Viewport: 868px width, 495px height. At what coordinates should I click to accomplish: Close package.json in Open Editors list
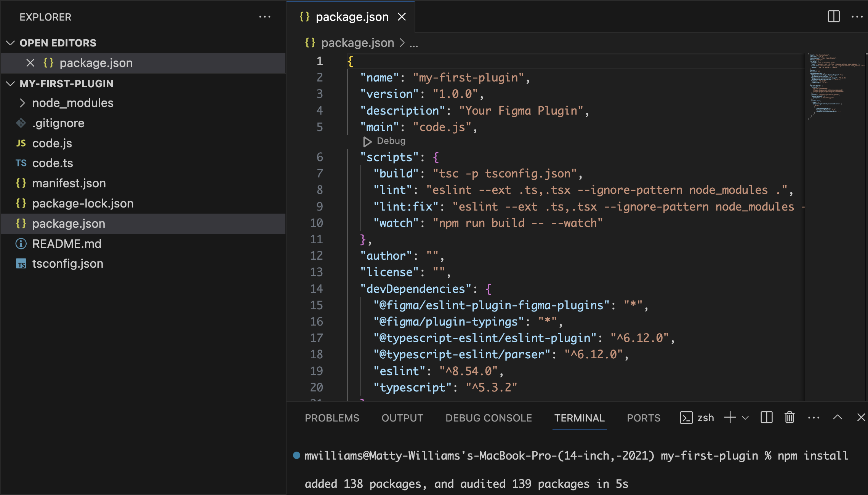click(30, 63)
